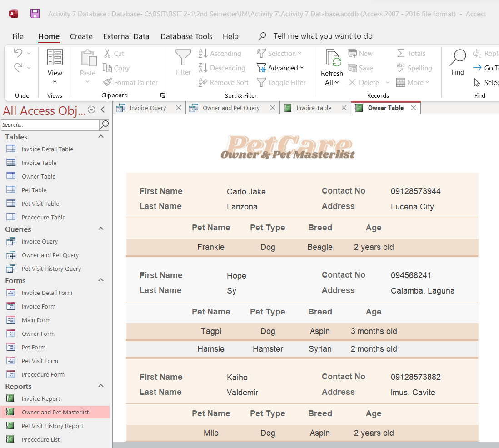Click the Save icon in title bar
Screen dimensions: 499x448
click(x=35, y=14)
